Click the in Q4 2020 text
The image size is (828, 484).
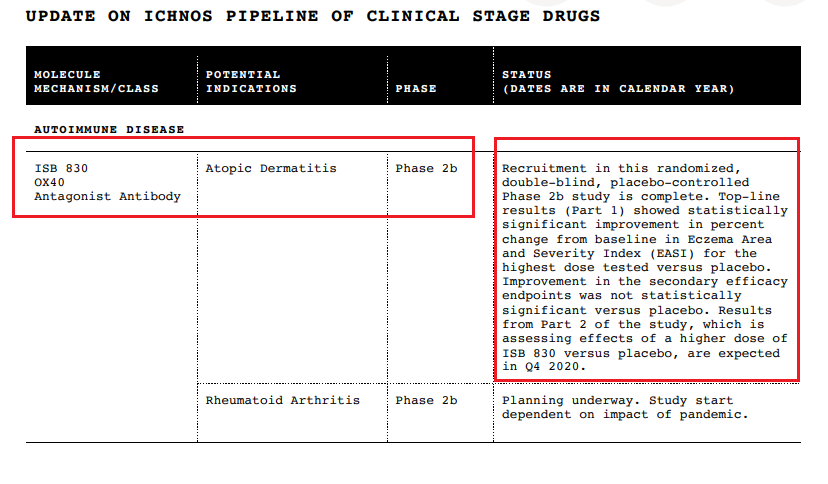pyautogui.click(x=544, y=366)
